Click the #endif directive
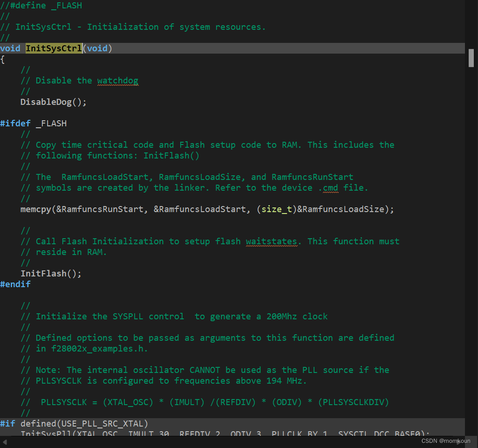478x448 pixels. 15,284
